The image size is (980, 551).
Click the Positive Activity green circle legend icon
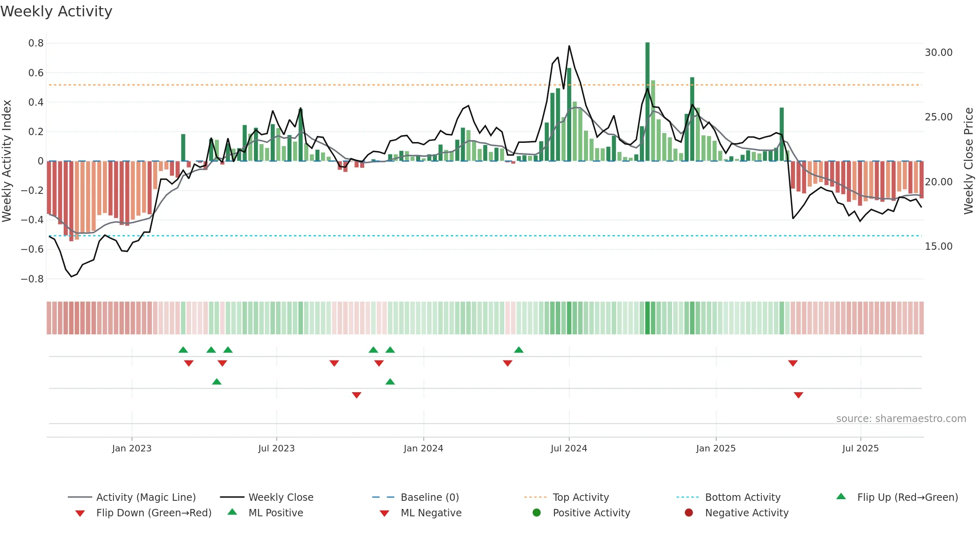537,513
